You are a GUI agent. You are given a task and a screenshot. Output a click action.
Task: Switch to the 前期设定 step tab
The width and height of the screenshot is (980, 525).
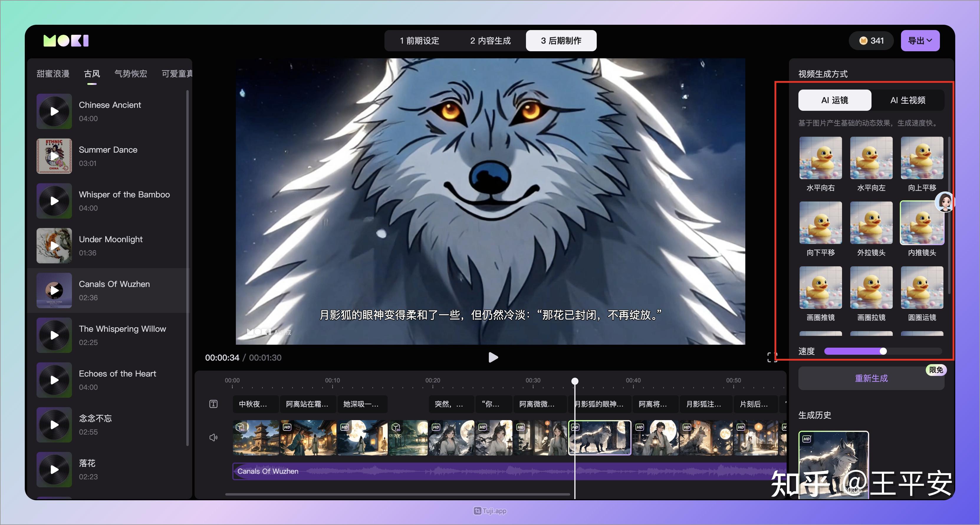[419, 41]
